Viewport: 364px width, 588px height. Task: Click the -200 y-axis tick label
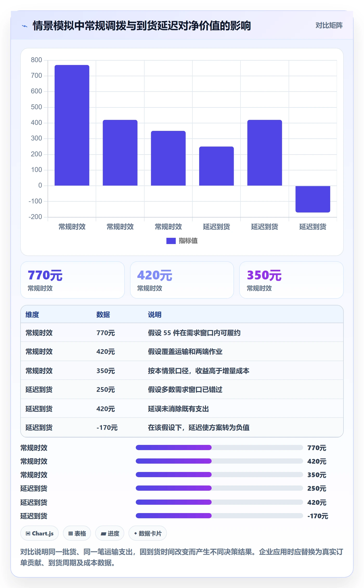(x=35, y=217)
